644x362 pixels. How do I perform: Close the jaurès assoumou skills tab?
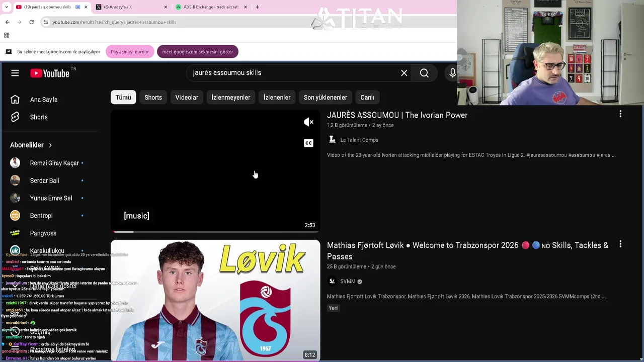click(x=86, y=7)
